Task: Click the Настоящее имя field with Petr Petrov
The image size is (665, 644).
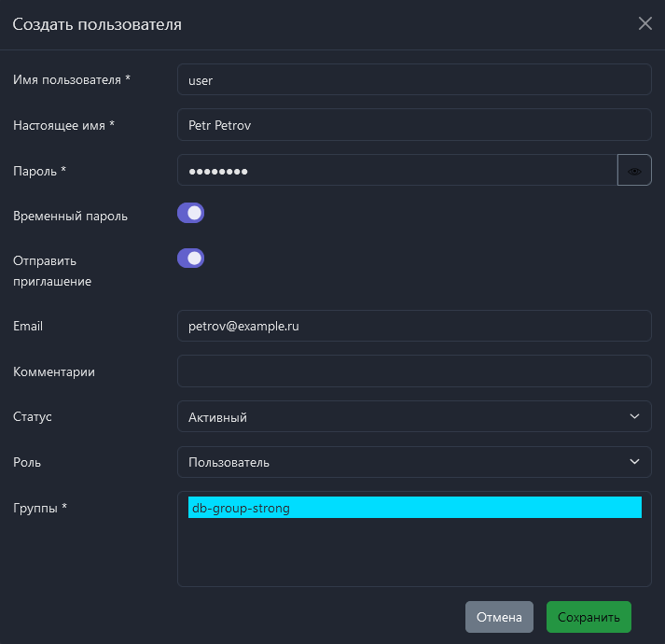Action: (413, 125)
